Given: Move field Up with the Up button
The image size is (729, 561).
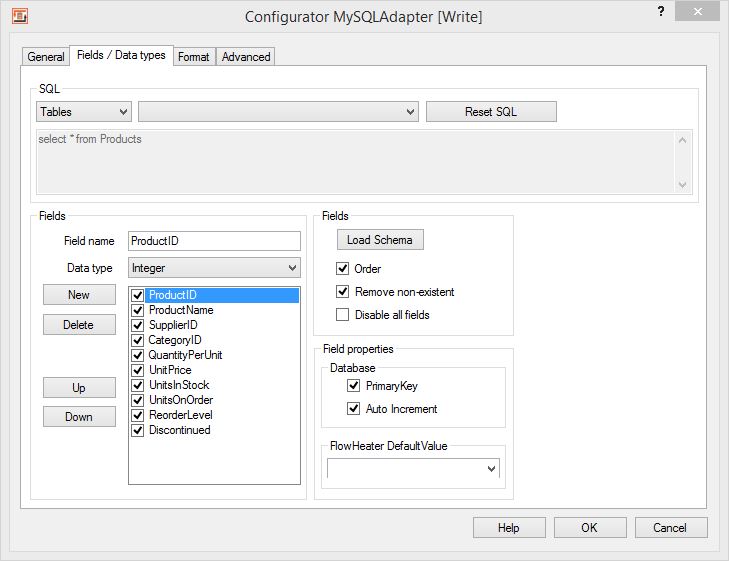Looking at the screenshot, I should pos(79,388).
